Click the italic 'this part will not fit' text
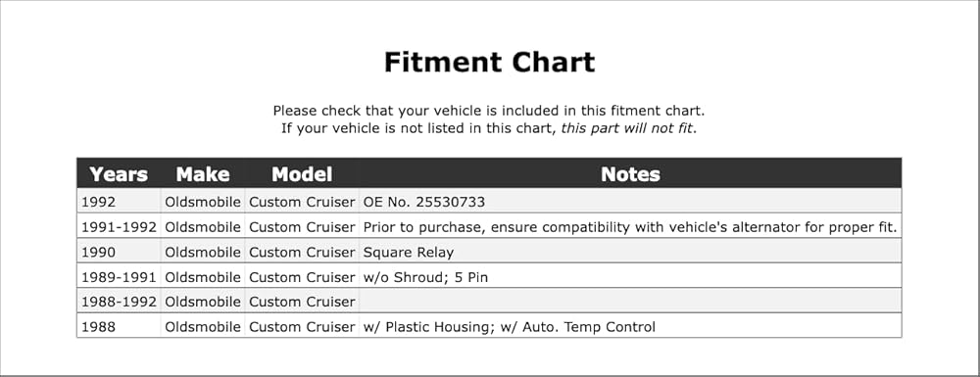 (x=627, y=129)
